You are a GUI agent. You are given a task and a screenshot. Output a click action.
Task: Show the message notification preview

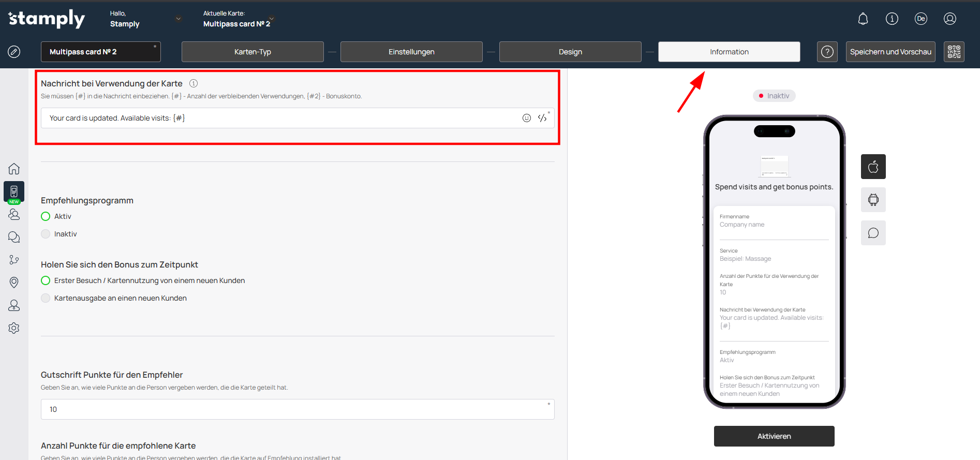(873, 233)
